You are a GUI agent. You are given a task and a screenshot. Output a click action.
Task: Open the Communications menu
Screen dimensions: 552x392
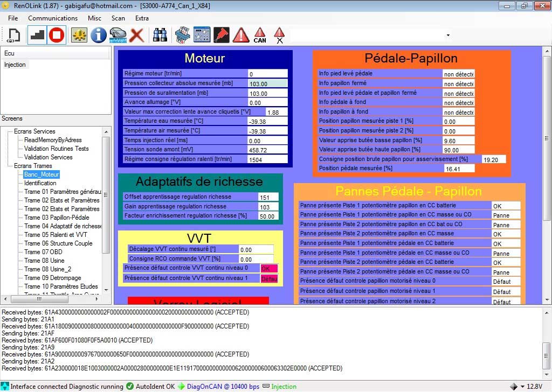pos(53,18)
